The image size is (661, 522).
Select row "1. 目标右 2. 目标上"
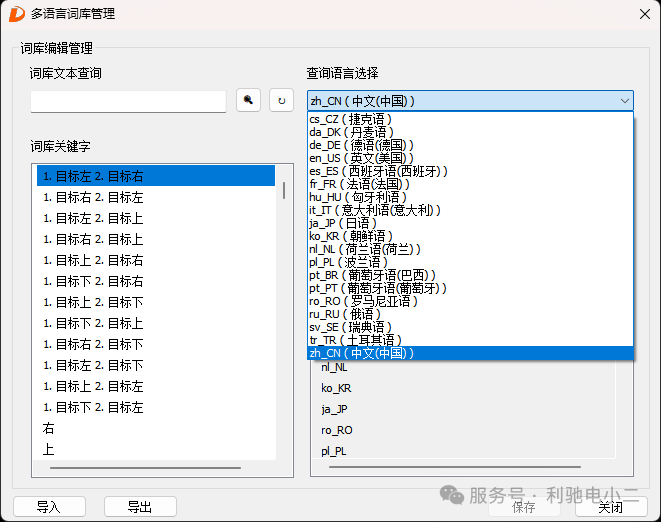(x=156, y=239)
